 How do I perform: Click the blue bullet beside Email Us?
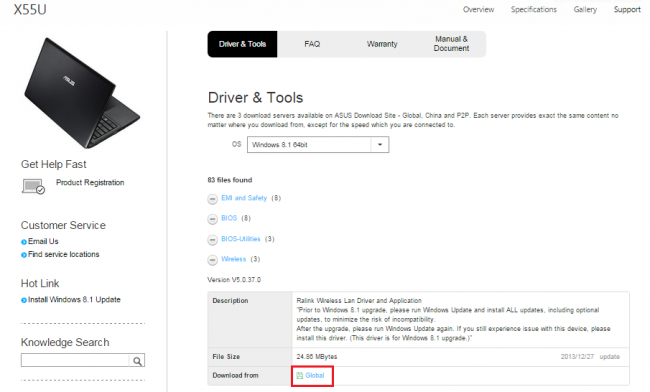point(24,242)
